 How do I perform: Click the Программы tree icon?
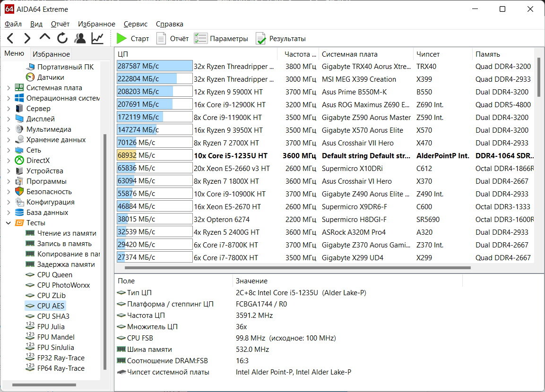click(x=19, y=181)
